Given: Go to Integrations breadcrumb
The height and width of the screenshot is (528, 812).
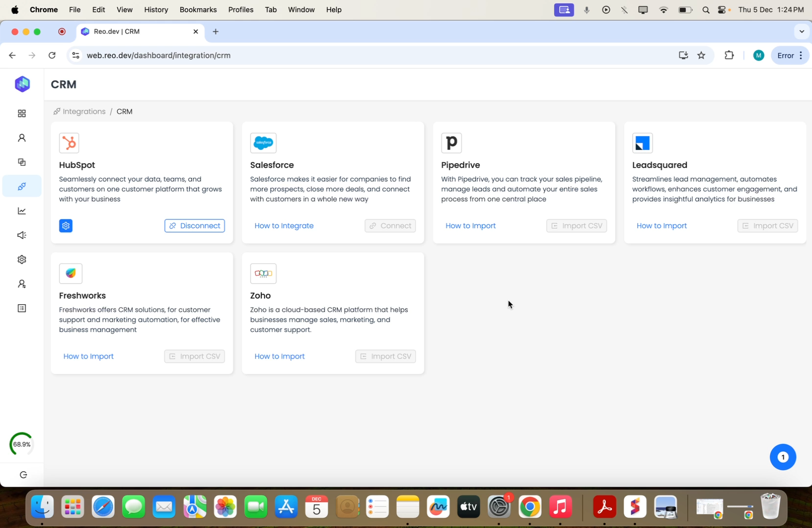Looking at the screenshot, I should tap(84, 112).
